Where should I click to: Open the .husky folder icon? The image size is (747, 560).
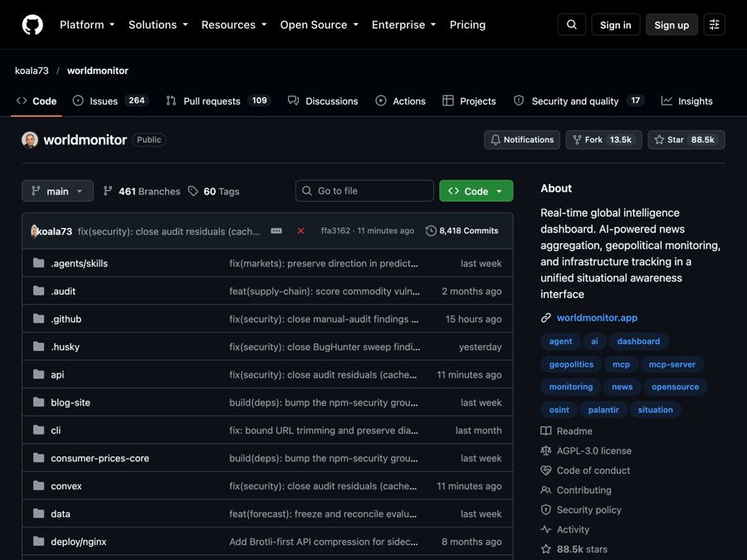click(x=38, y=347)
